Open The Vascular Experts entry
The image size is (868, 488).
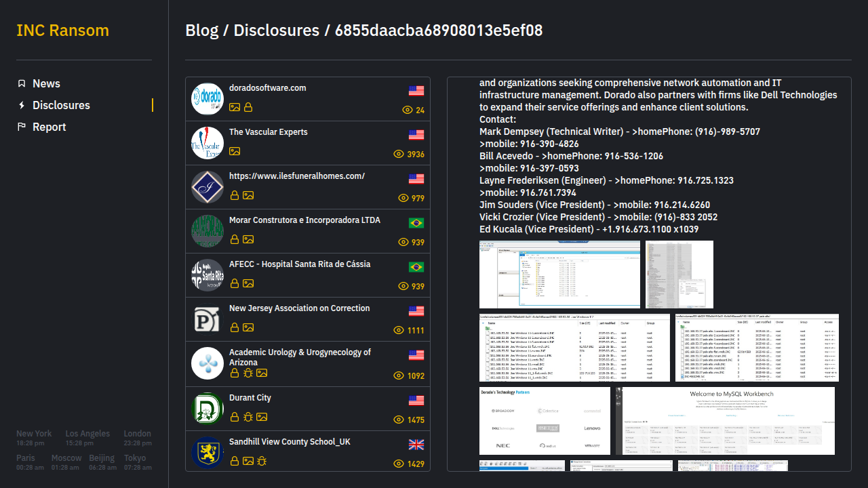click(308, 143)
